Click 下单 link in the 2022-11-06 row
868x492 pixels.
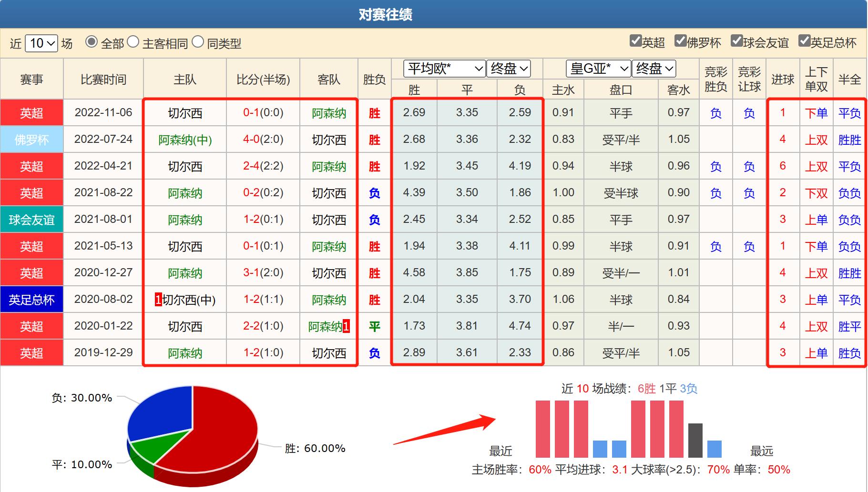(816, 113)
